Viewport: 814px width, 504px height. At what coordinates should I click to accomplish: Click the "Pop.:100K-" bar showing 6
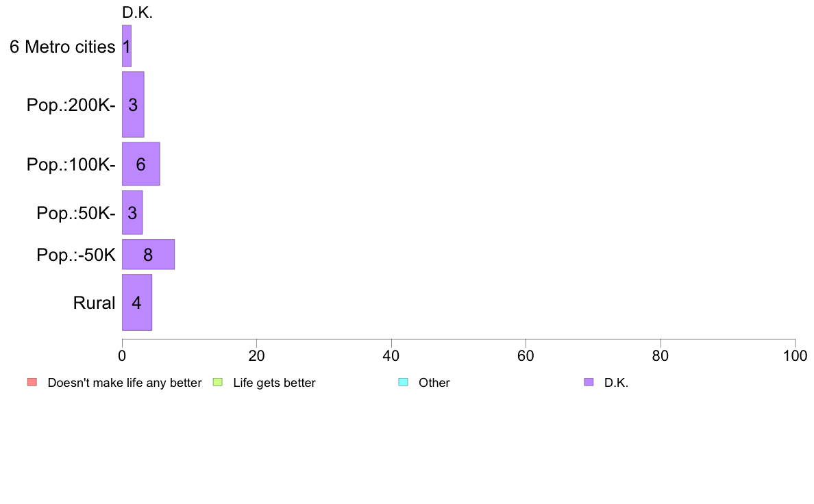coord(141,164)
